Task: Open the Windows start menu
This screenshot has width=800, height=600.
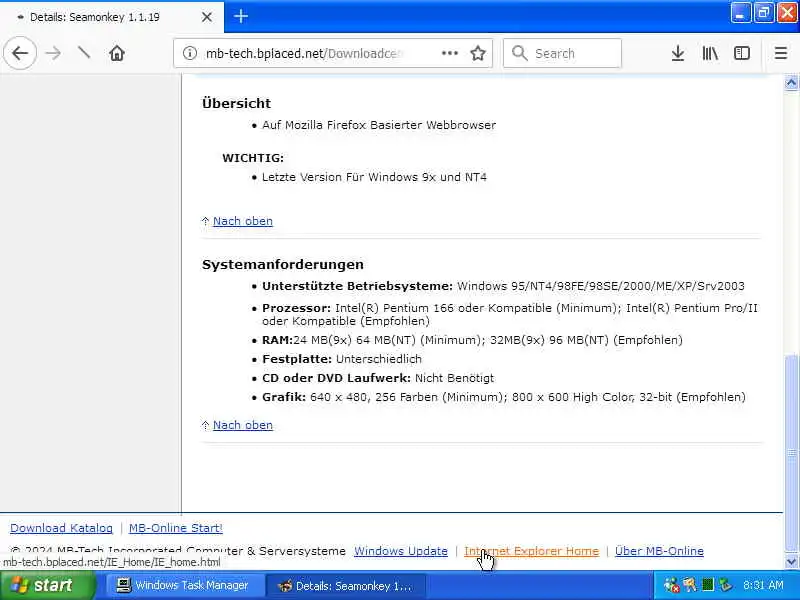Action: (x=47, y=585)
